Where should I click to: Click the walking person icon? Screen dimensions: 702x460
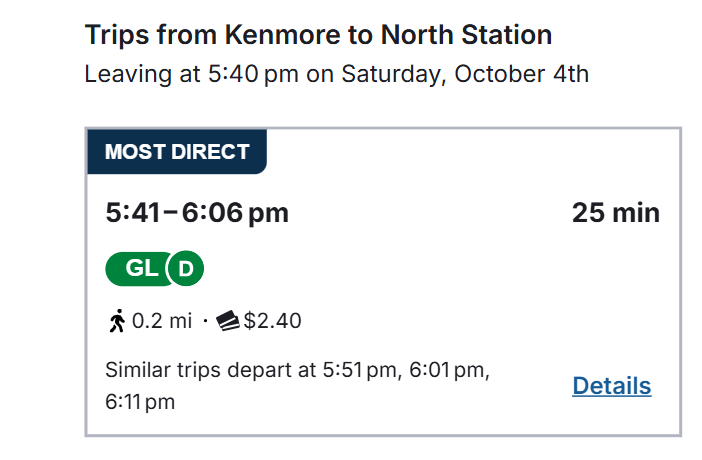(117, 321)
